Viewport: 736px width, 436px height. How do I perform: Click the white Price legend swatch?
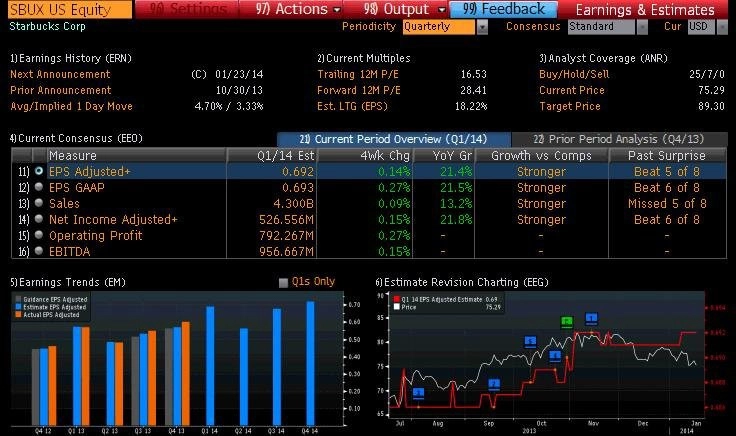tap(397, 307)
